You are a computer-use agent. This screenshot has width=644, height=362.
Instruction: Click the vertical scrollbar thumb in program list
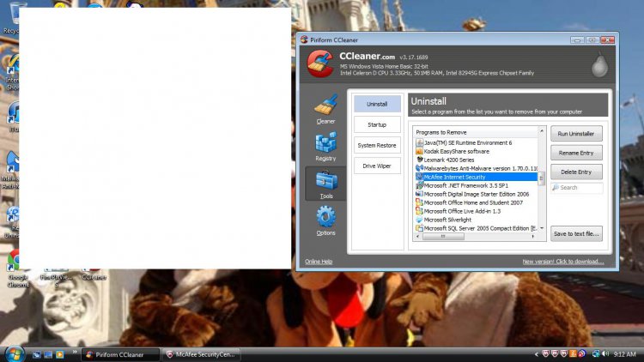(541, 178)
